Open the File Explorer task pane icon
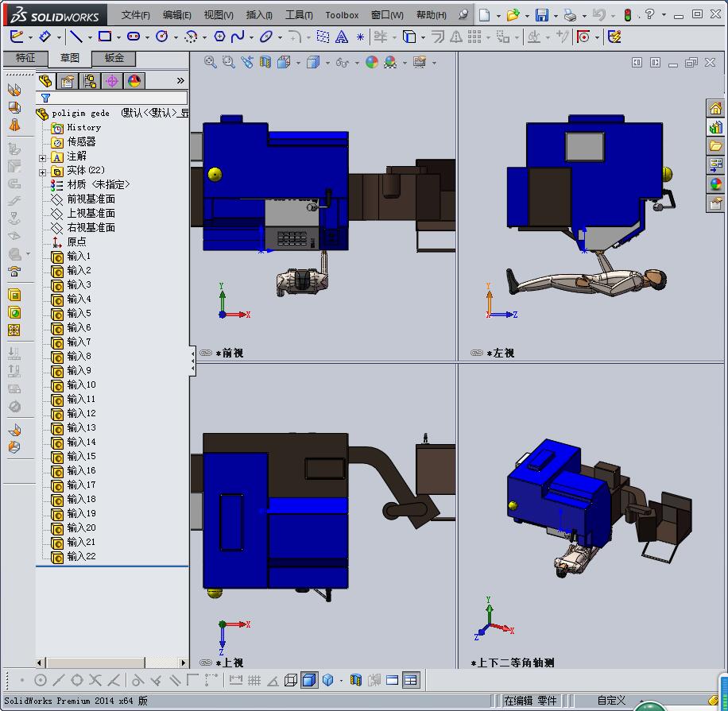This screenshot has height=711, width=728. click(x=715, y=146)
